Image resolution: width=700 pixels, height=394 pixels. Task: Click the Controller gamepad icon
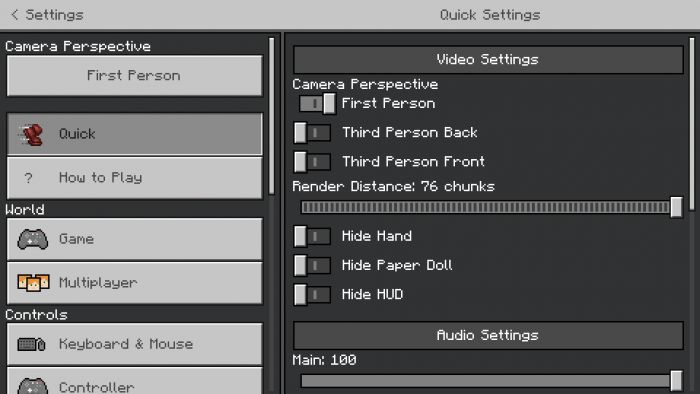[x=33, y=386]
